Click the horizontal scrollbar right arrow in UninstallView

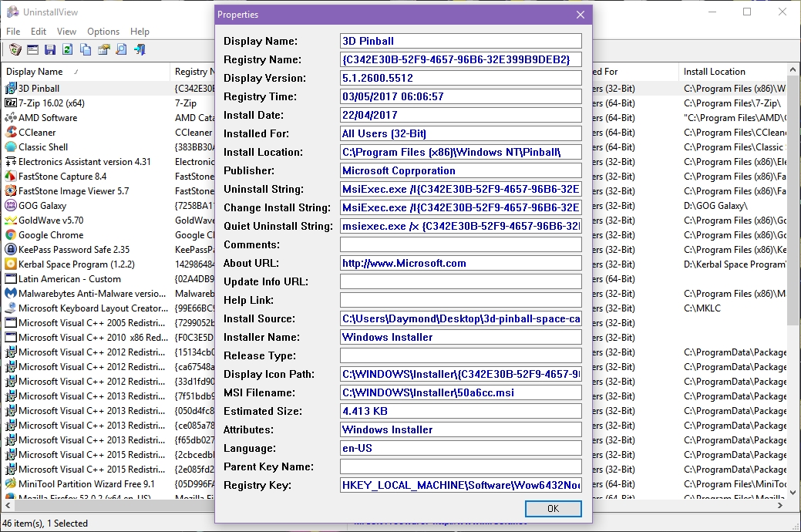point(780,506)
